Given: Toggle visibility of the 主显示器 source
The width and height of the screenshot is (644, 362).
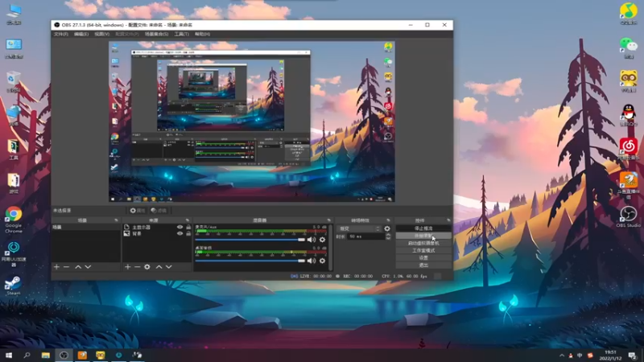Looking at the screenshot, I should tap(180, 227).
